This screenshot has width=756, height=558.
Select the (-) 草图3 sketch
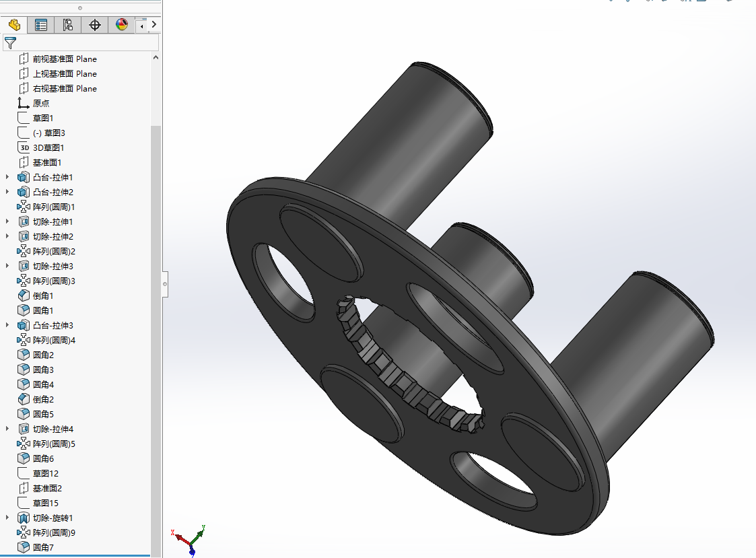pos(48,133)
